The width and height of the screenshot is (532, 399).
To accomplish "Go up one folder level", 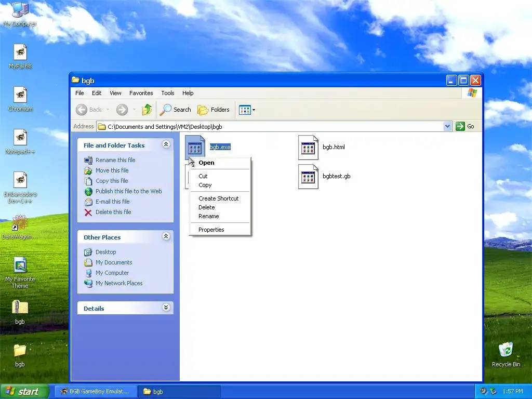I will click(147, 110).
